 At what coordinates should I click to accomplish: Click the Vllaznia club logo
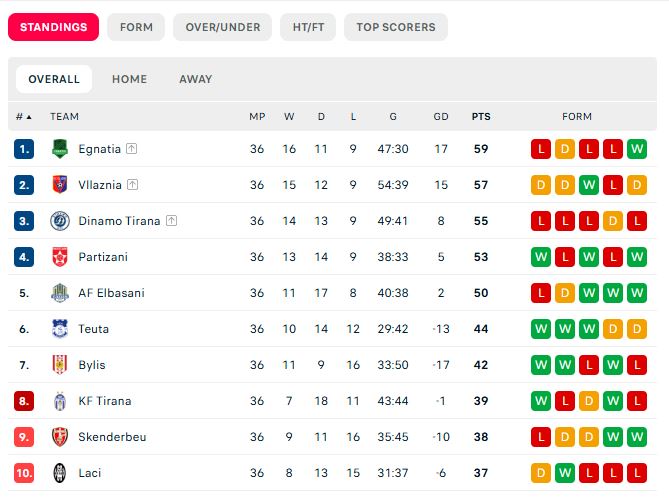tap(60, 185)
